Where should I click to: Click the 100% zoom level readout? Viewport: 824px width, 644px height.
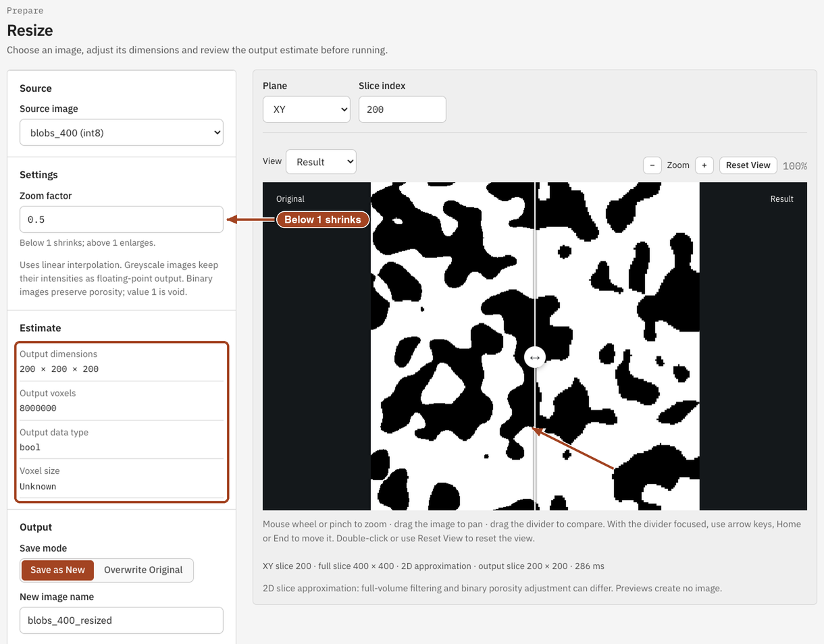tap(794, 166)
